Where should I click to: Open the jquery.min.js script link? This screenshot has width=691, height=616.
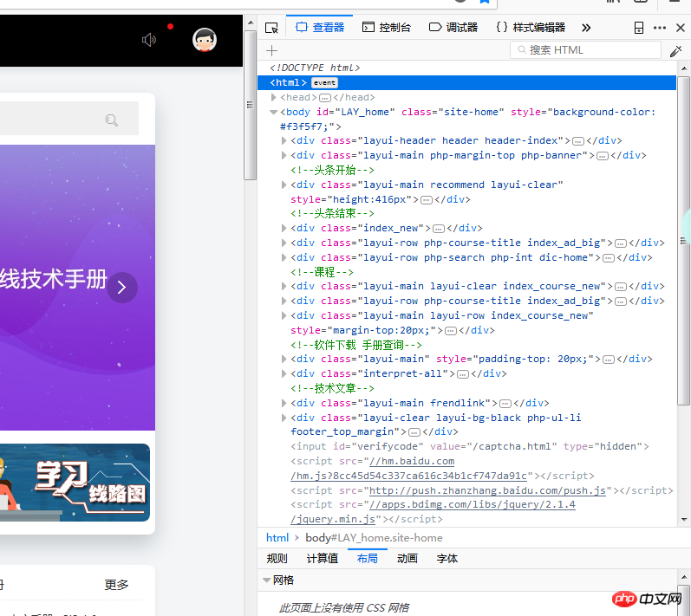click(433, 512)
